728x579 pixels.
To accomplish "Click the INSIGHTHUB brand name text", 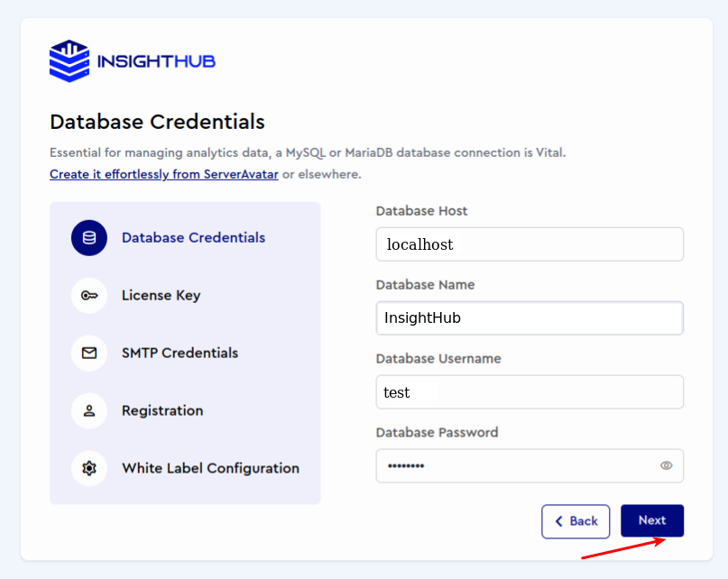I will (156, 61).
